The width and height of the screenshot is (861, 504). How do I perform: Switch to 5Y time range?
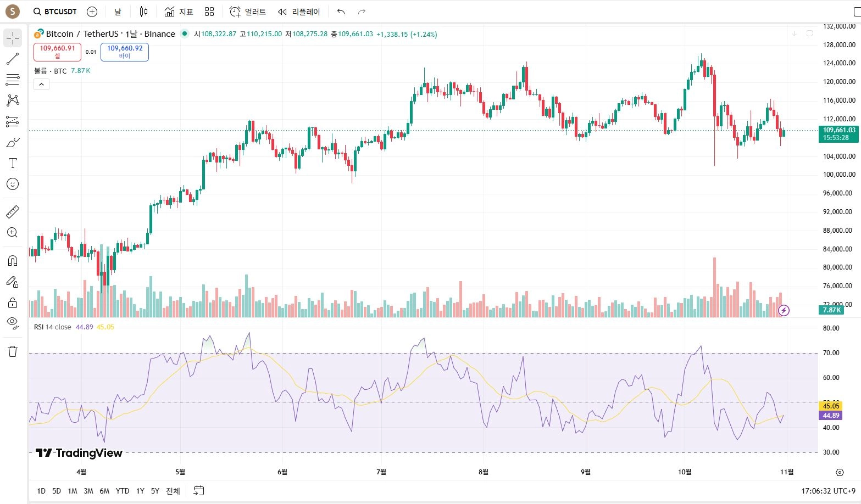click(x=155, y=491)
